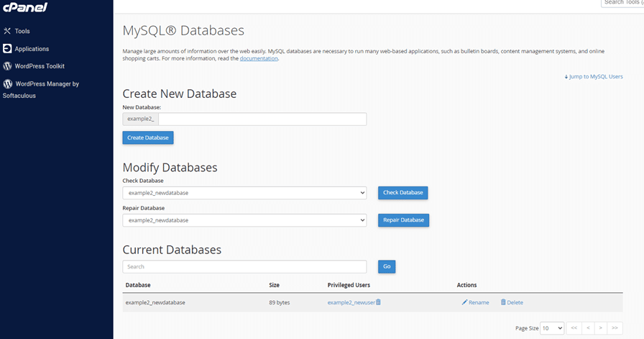Focus the New Database name field
Viewport: 644px width, 339px height.
[x=262, y=119]
